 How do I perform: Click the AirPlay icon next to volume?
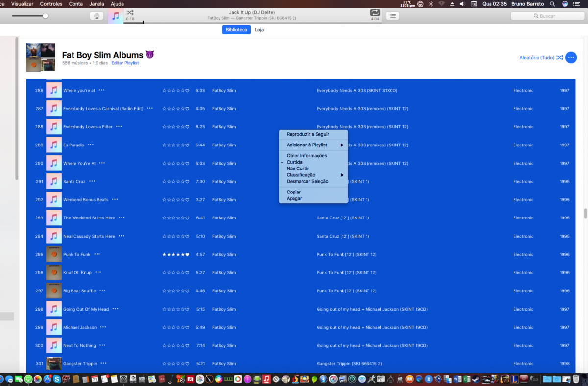pyautogui.click(x=97, y=16)
